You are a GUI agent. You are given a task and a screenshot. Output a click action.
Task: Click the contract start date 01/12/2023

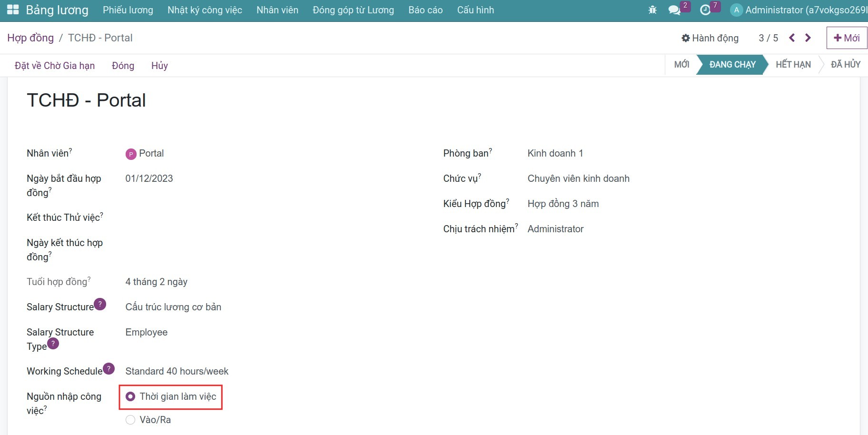click(x=149, y=178)
